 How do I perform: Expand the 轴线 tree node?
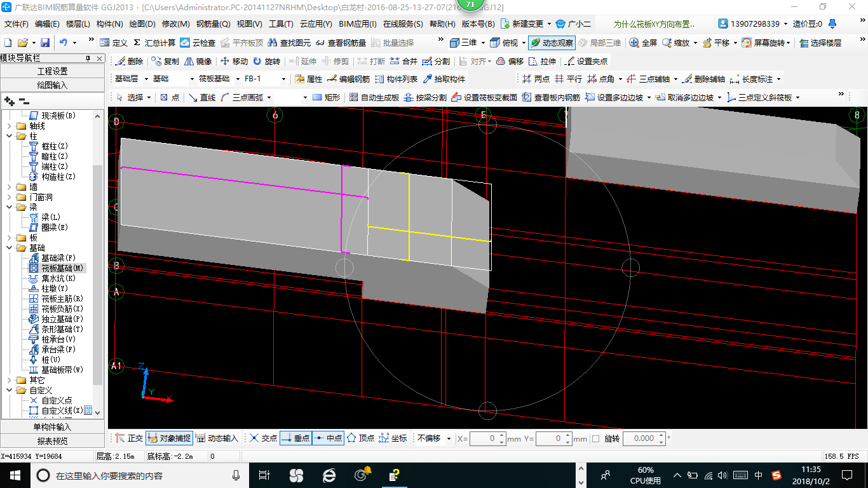click(10, 126)
